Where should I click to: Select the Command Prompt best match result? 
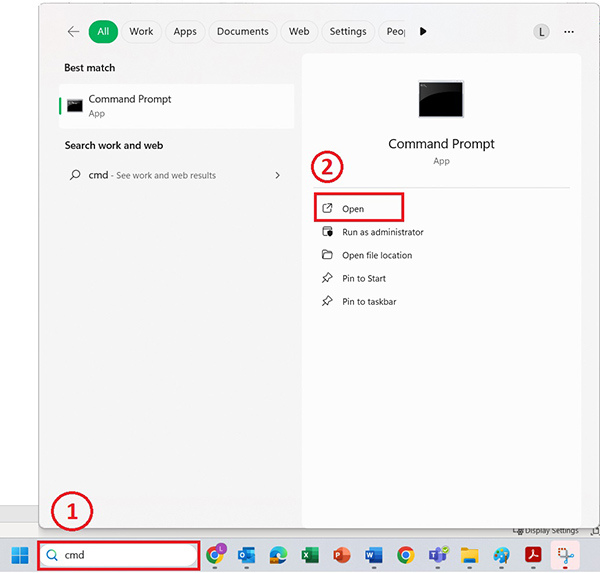pos(176,106)
